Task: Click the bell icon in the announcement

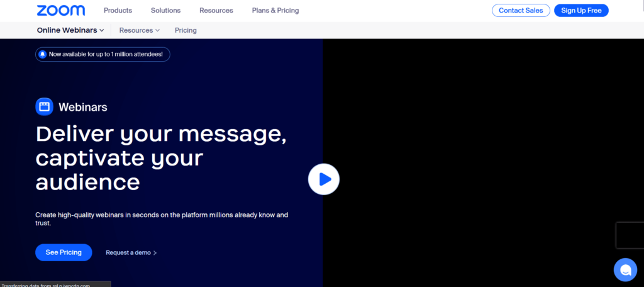Action: click(43, 54)
